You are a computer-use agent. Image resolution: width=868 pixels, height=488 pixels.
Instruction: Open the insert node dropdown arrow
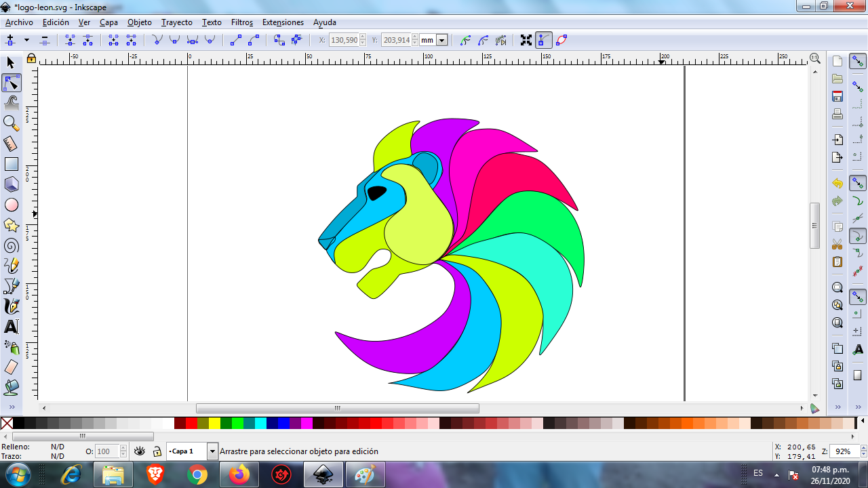(27, 40)
